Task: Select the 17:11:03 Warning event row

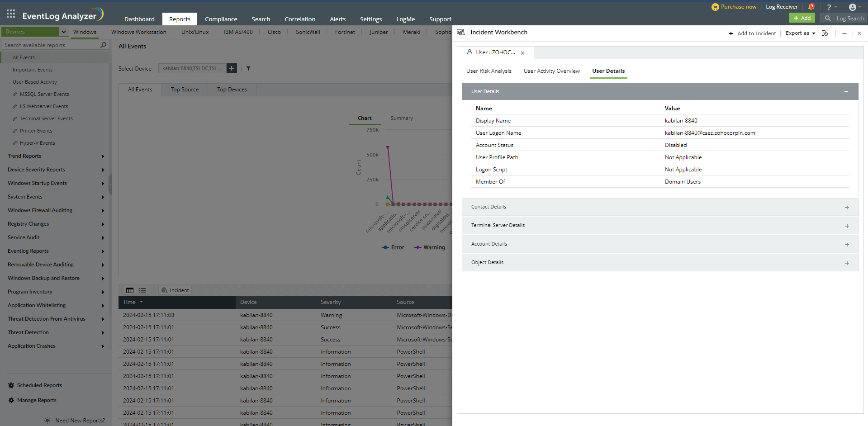Action: click(285, 315)
